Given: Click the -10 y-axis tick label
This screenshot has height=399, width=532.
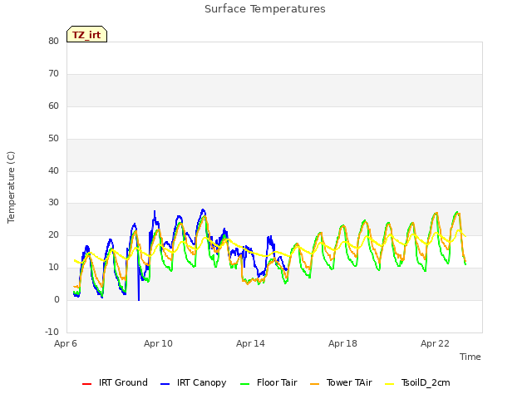Looking at the screenshot, I should (52, 332).
